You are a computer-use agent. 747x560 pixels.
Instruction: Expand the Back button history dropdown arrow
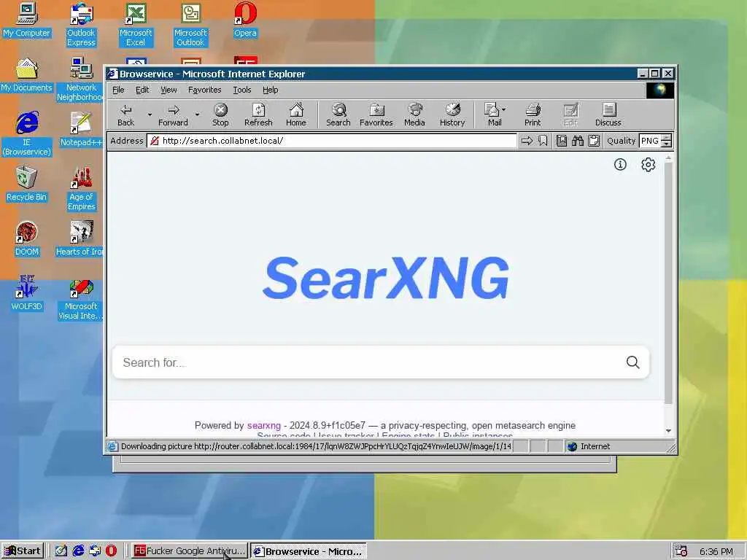tap(149, 114)
